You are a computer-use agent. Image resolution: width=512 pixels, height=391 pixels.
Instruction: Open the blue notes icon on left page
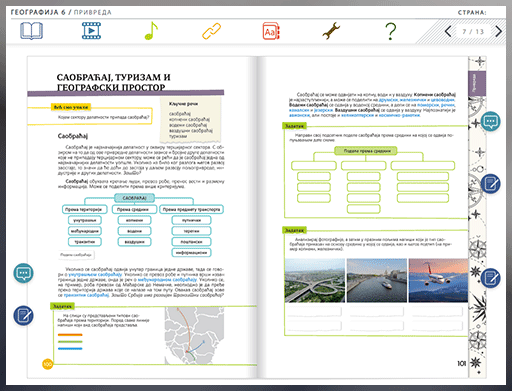click(x=23, y=315)
